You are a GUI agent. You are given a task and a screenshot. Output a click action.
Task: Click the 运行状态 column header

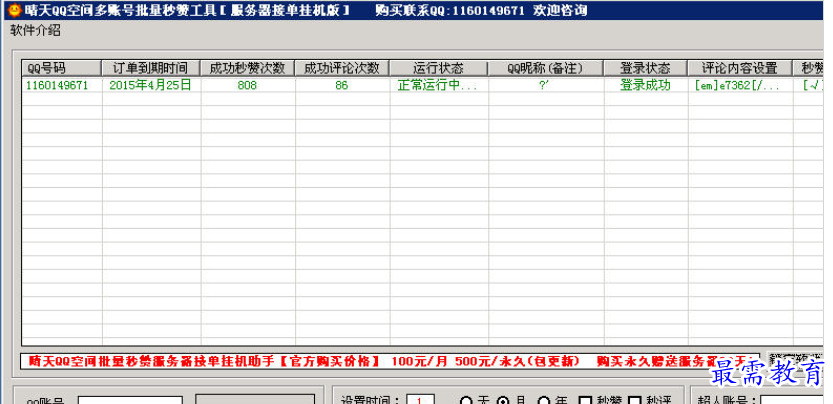439,68
